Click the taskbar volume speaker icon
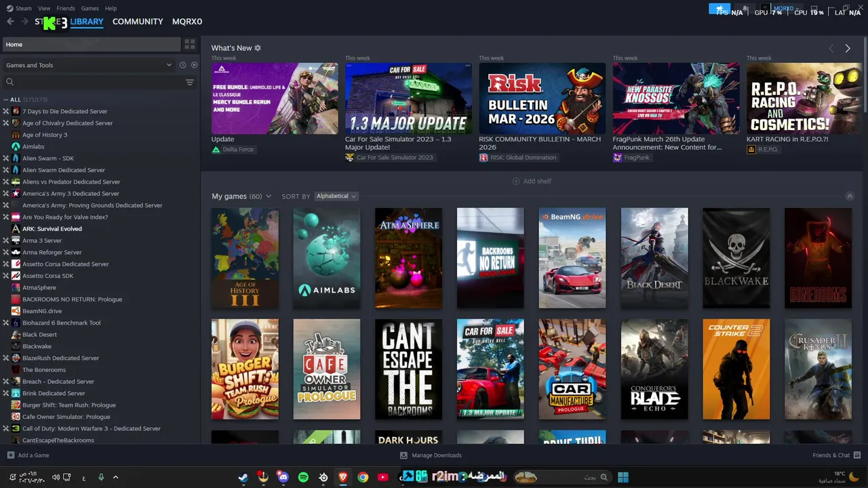Screen dimensions: 868x488 (56, 477)
